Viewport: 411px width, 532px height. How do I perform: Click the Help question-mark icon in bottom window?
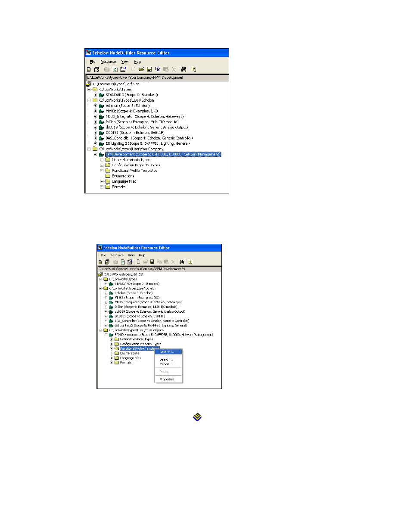[190, 261]
